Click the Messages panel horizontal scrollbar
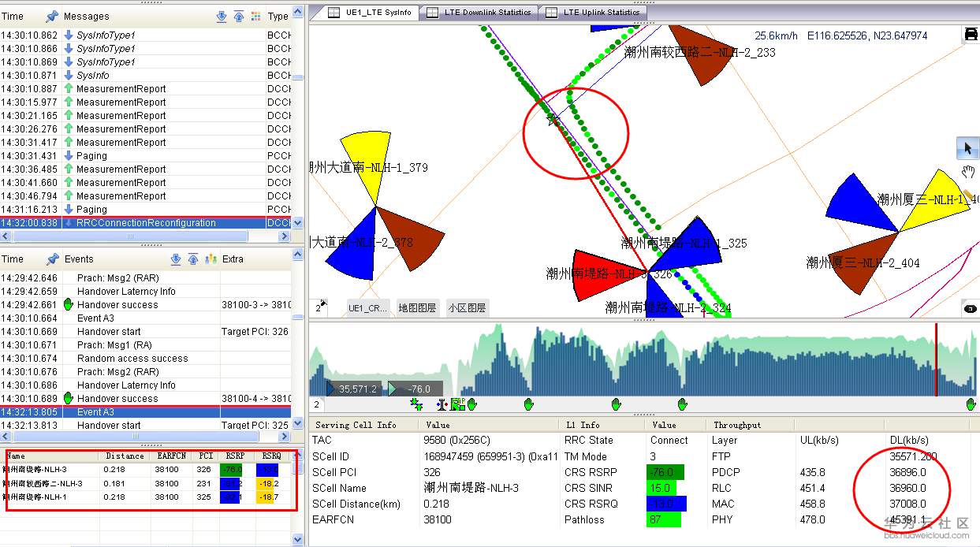The image size is (980, 547). point(130,236)
